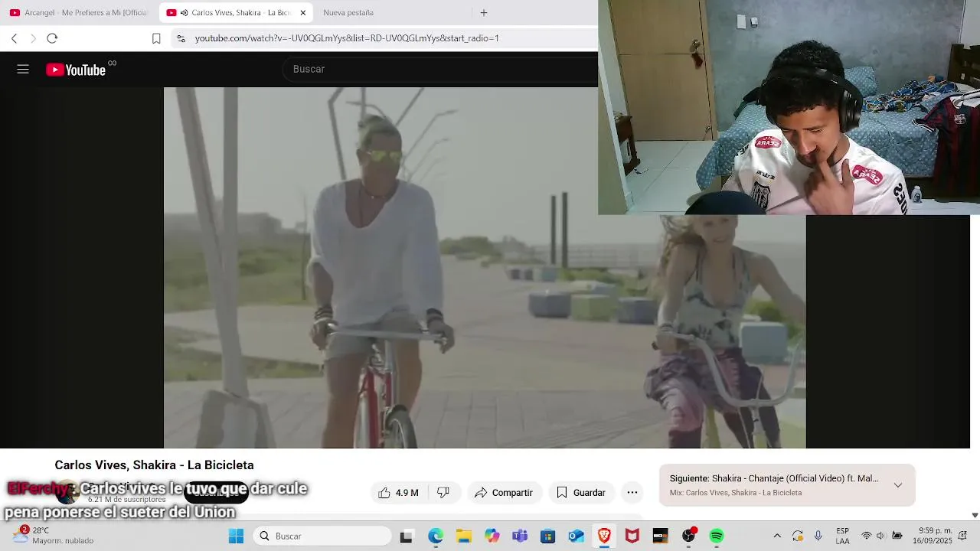Click the page scrollbar down arrow
The image size is (980, 551).
coord(975,515)
